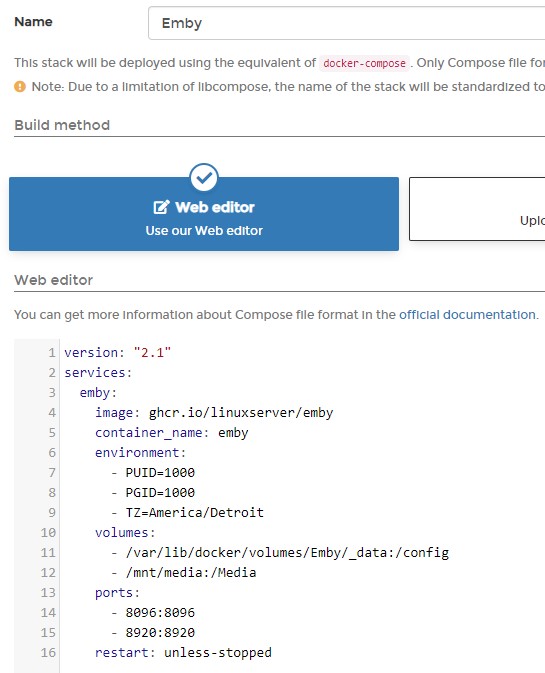This screenshot has height=673, width=545.
Task: Click the container_name: emby line
Action: [x=172, y=433]
